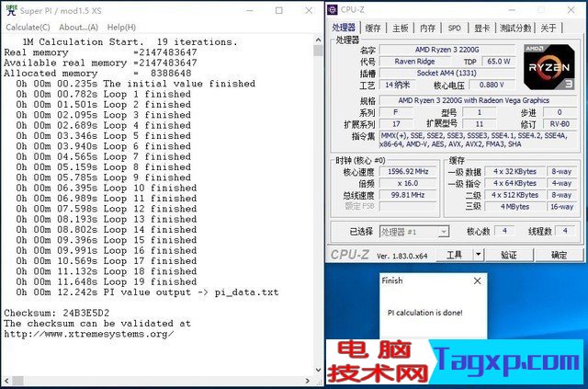Click the x 16.0 multiplier value

408,183
